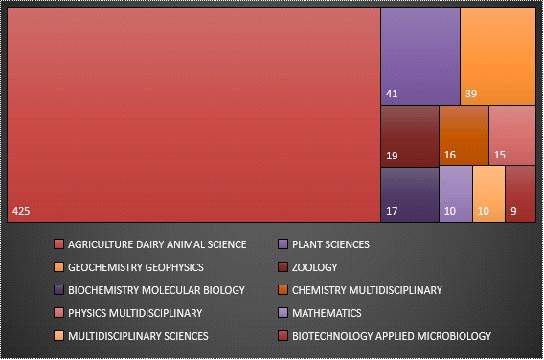Click the Geochemistry Geophysics legend swatch
544x360 pixels.
point(59,267)
